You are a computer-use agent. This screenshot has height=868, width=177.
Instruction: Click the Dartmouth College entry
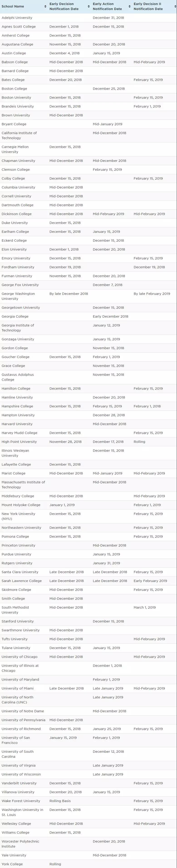(17, 205)
